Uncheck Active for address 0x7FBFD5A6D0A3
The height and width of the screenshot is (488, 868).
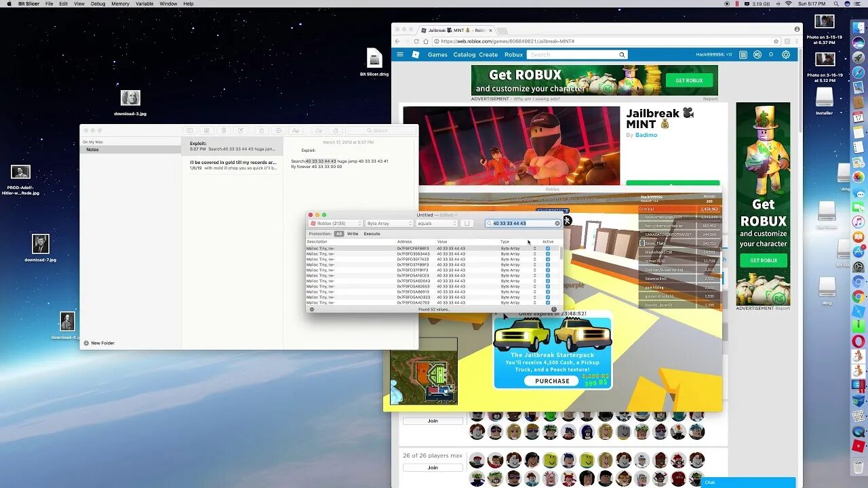coord(548,281)
